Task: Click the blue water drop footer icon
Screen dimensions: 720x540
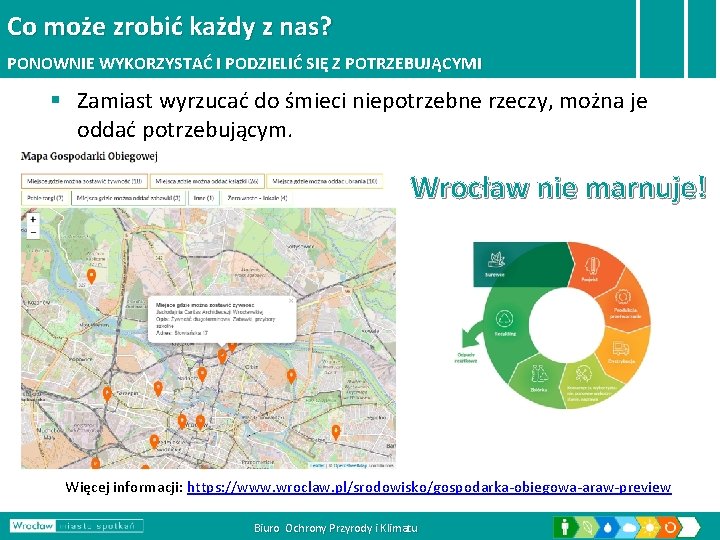Action: [x=608, y=527]
